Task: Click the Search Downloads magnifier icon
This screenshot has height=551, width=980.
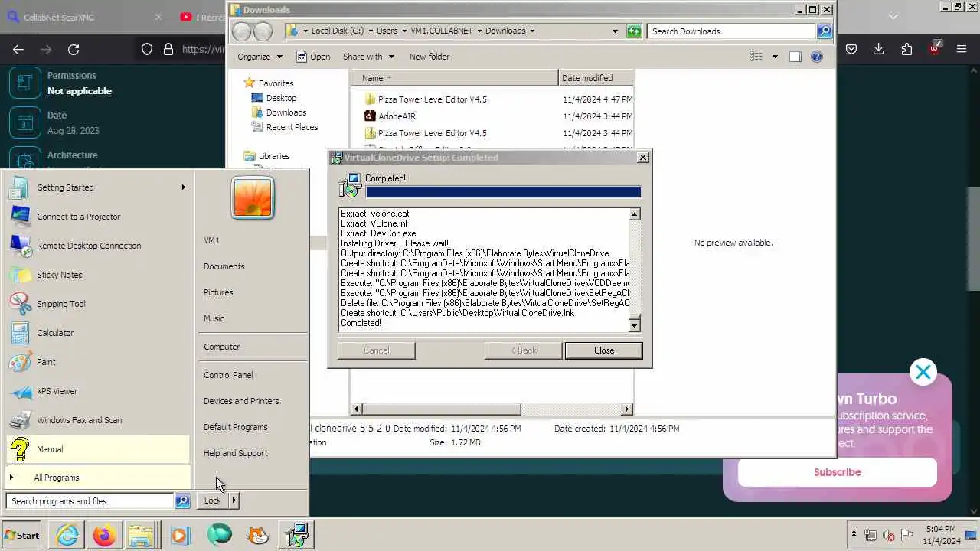Action: pos(825,31)
